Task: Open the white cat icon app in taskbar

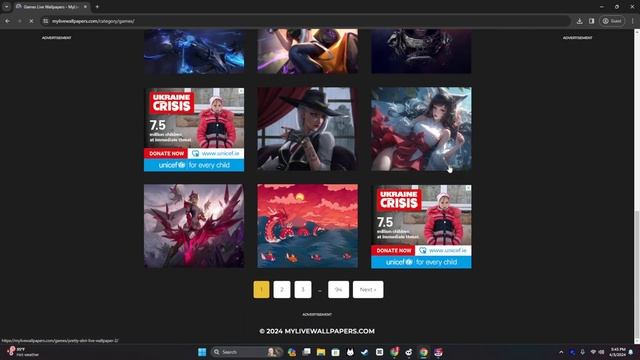Action: (x=350, y=352)
